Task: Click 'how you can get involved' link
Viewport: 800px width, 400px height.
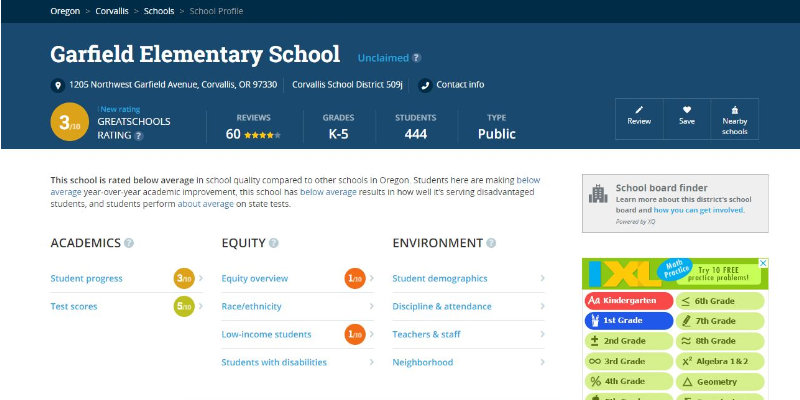Action: 698,210
